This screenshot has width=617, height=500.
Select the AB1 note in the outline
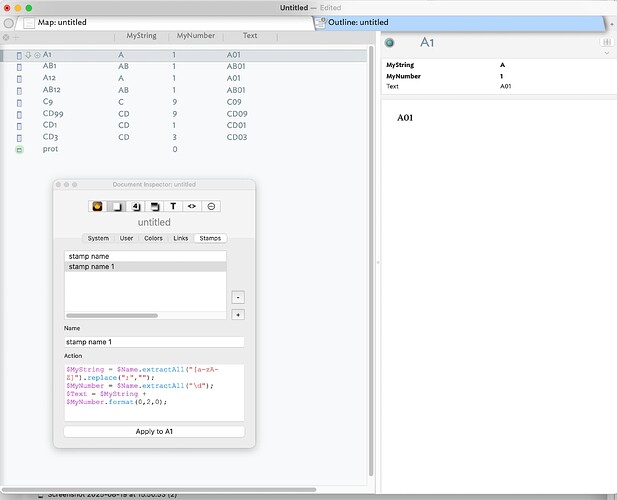50,66
